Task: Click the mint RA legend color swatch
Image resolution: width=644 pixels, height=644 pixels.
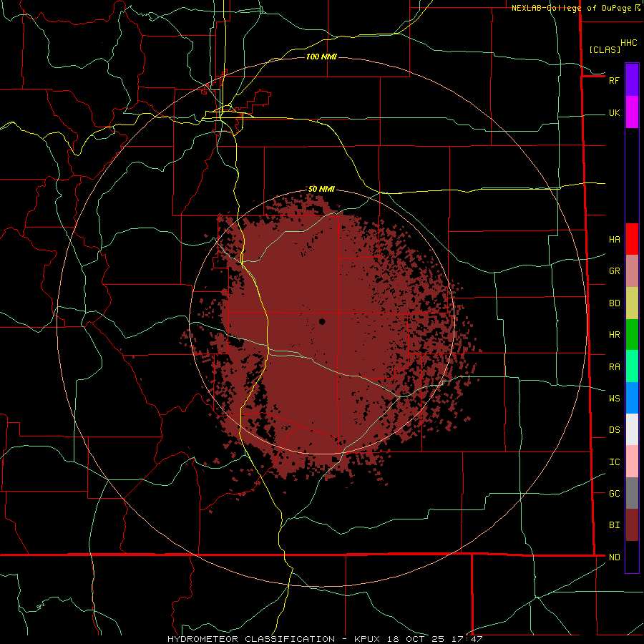Action: pyautogui.click(x=632, y=366)
